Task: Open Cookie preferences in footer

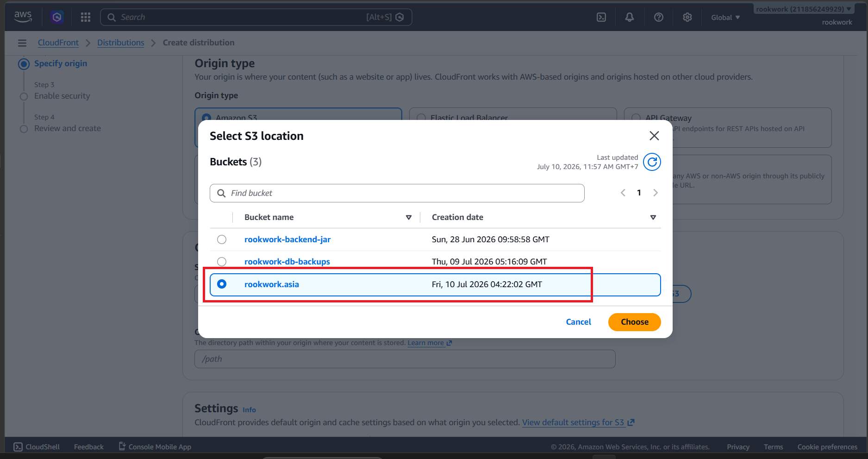Action: pos(827,447)
